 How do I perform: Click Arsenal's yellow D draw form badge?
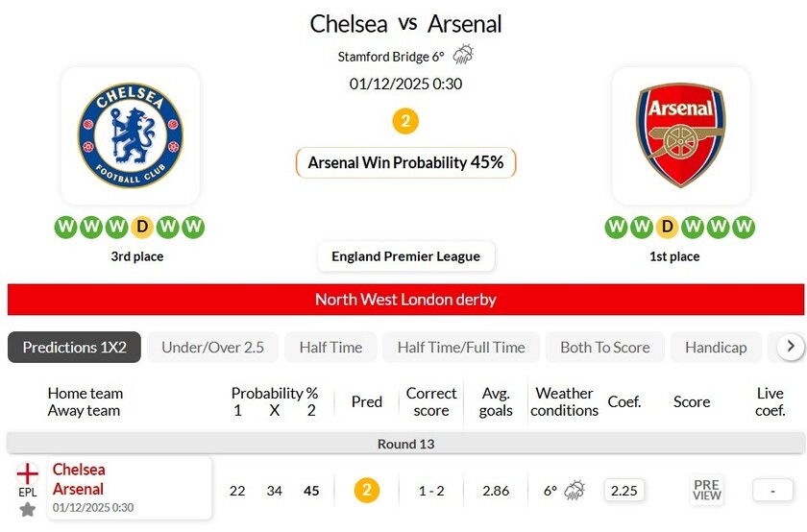coord(668,228)
